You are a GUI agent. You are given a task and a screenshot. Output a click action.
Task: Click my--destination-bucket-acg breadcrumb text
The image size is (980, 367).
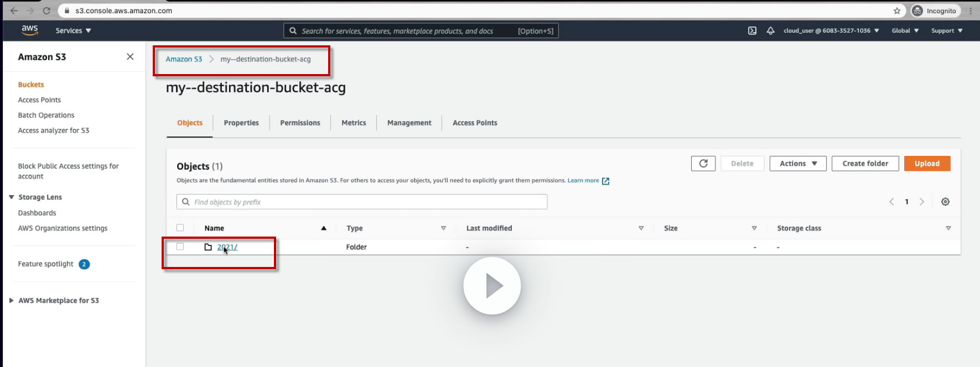(266, 59)
